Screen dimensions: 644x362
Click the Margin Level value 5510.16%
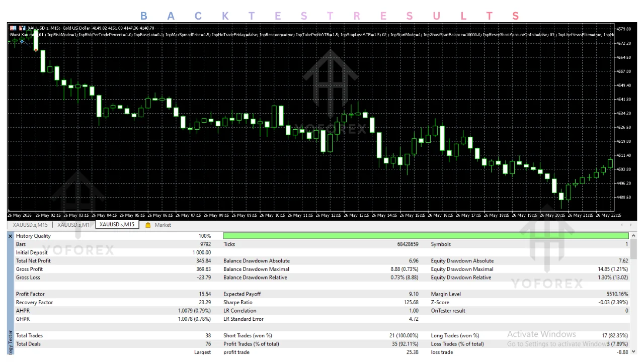(x=618, y=294)
